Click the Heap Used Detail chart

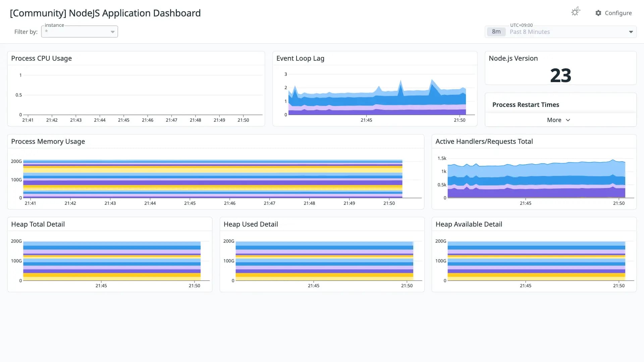point(324,261)
